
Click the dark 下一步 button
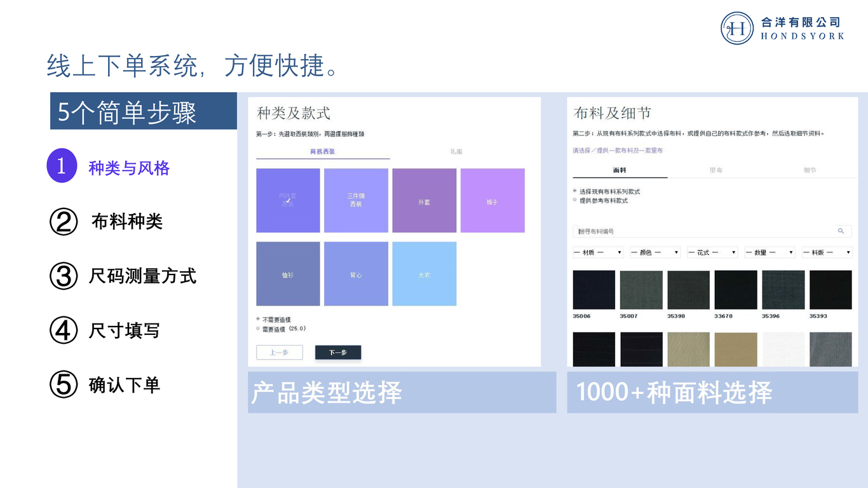(x=338, y=353)
